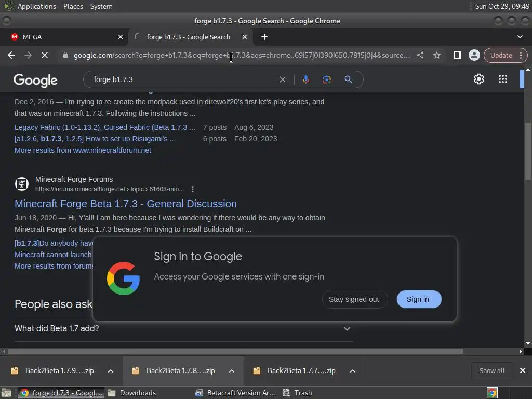The width and height of the screenshot is (532, 399).
Task: Switch to Downloads window in taskbar
Action: coord(132,393)
